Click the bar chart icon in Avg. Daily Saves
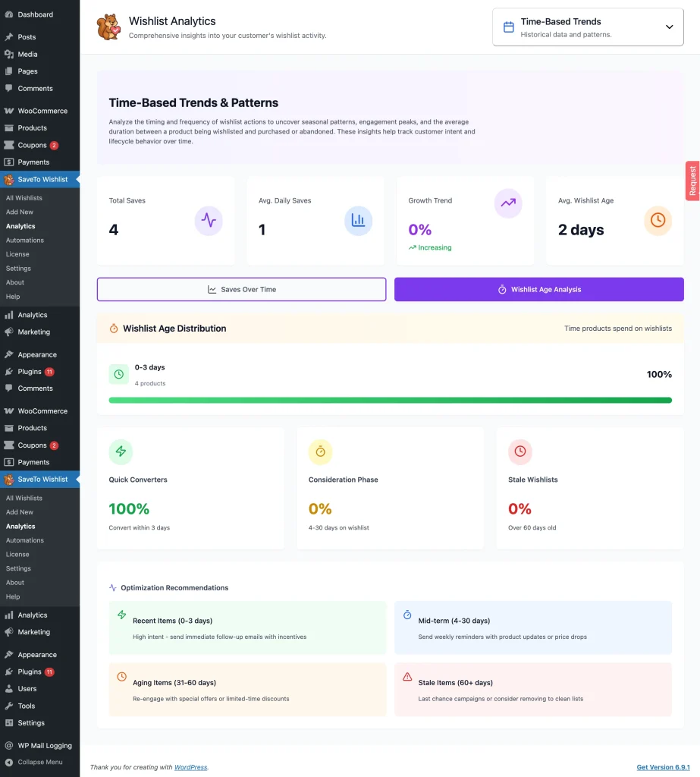Screen dimensions: 700x777 (358, 221)
